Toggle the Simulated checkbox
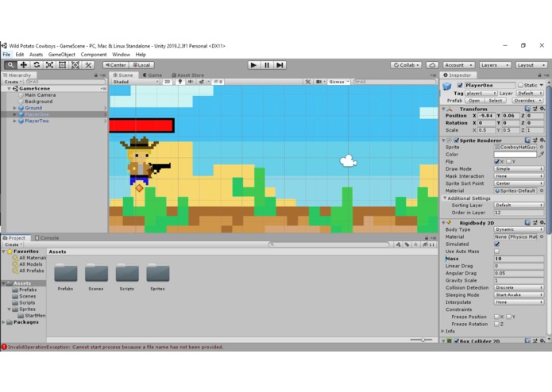This screenshot has height=392, width=552. (496, 244)
